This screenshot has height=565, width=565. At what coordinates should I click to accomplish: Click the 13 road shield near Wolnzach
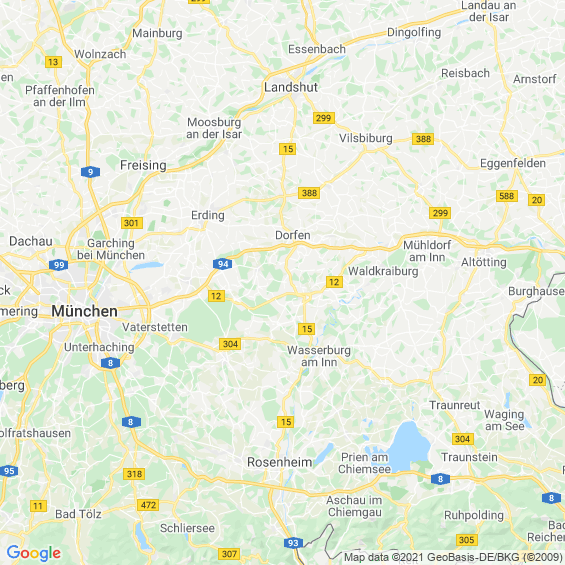point(53,62)
